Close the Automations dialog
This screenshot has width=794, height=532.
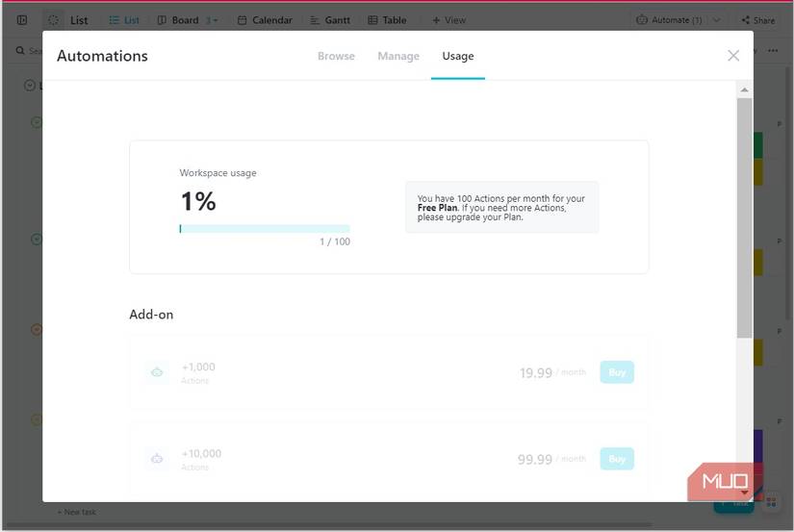732,56
